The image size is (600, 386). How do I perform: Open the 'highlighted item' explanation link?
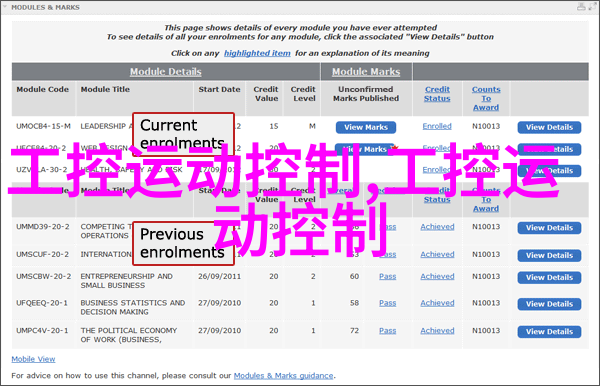[x=257, y=53]
